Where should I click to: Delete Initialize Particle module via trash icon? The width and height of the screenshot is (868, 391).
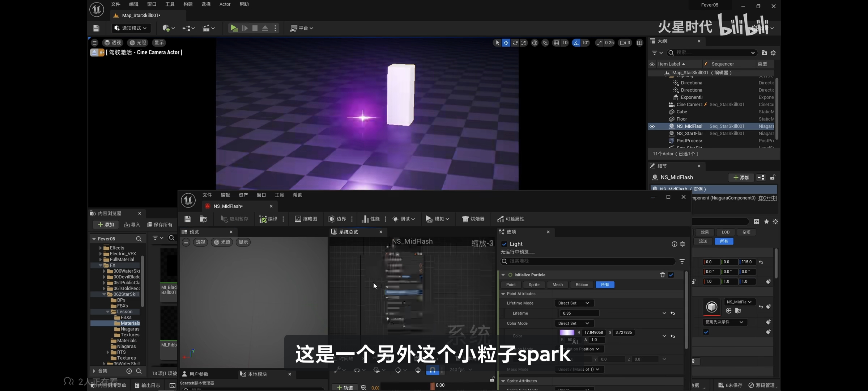(x=662, y=275)
